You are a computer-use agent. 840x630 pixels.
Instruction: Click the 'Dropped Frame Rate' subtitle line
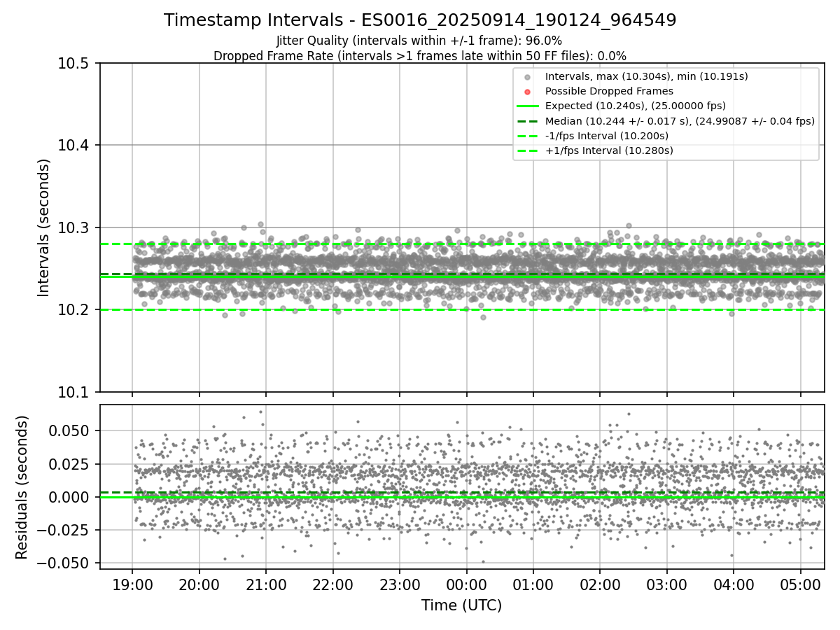coord(420,55)
